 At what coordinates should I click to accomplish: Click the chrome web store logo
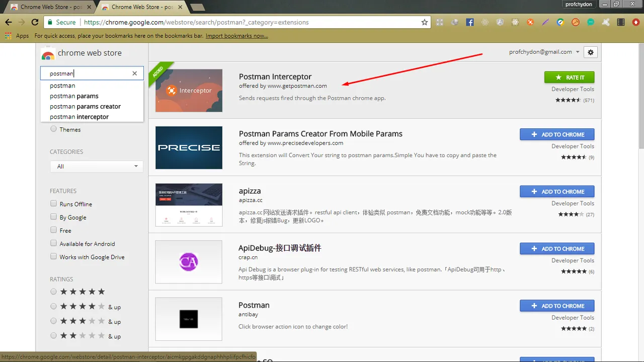[x=82, y=53]
